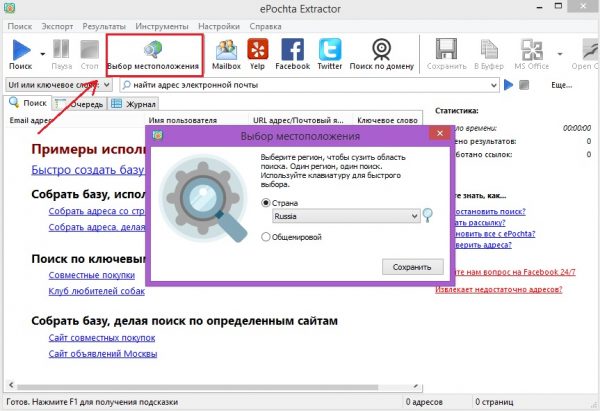600x411 pixels.
Task: Click the Open Office export icon
Action: 587,54
